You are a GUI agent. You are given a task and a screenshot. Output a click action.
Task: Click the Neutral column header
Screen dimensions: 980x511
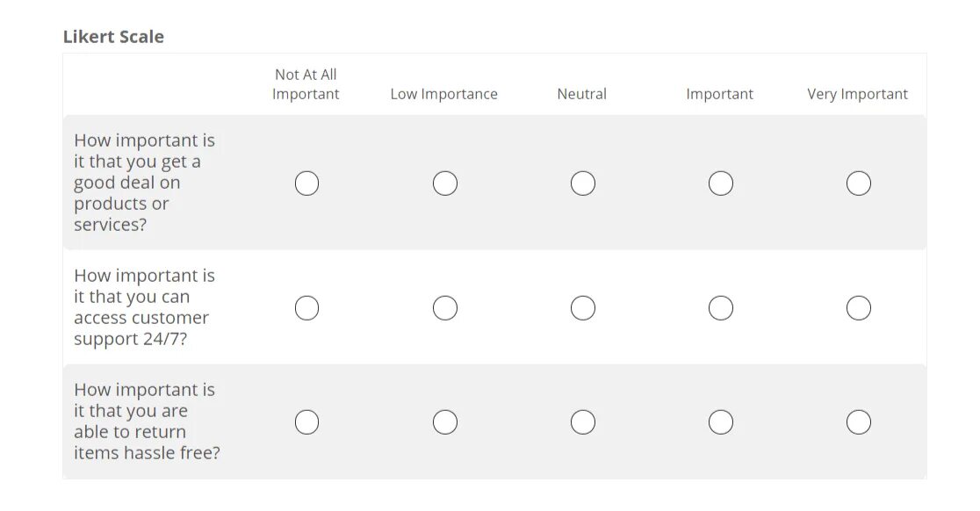coord(581,94)
